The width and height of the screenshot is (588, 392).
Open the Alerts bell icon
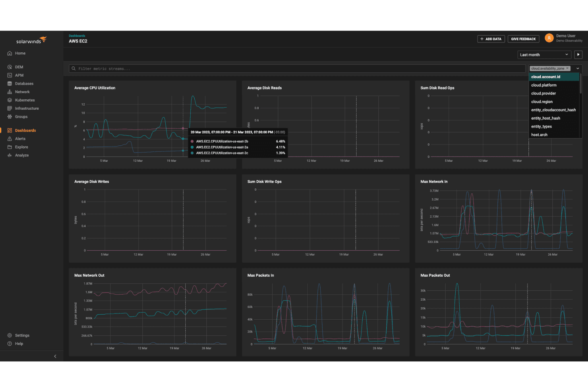(x=10, y=139)
